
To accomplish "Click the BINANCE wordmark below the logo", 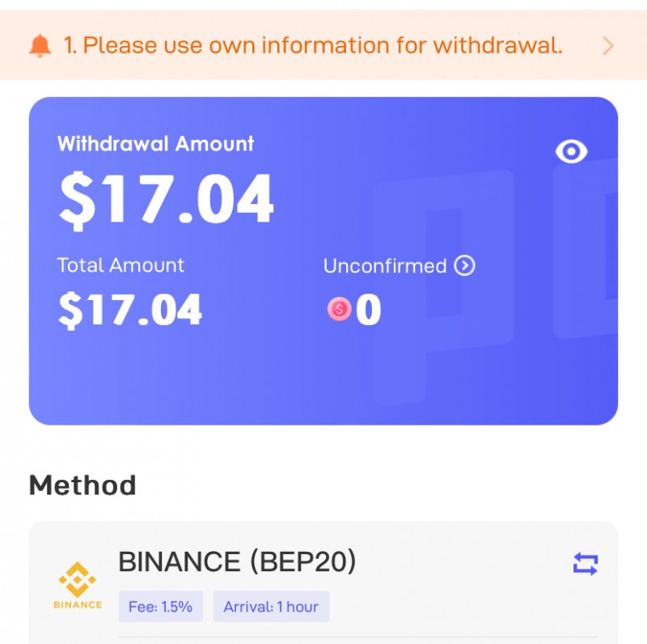I will [x=78, y=605].
